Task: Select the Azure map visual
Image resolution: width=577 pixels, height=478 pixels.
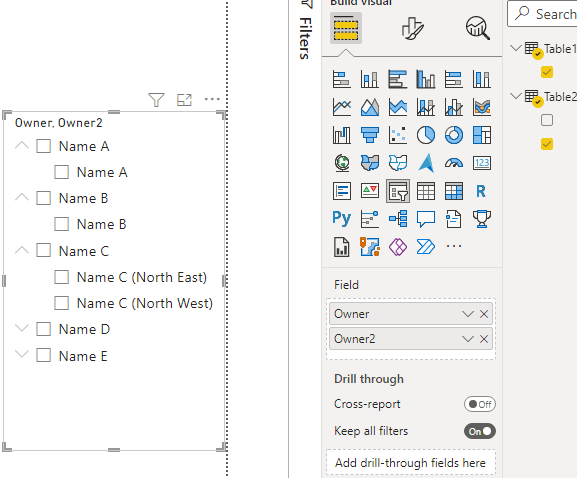Action: click(426, 163)
